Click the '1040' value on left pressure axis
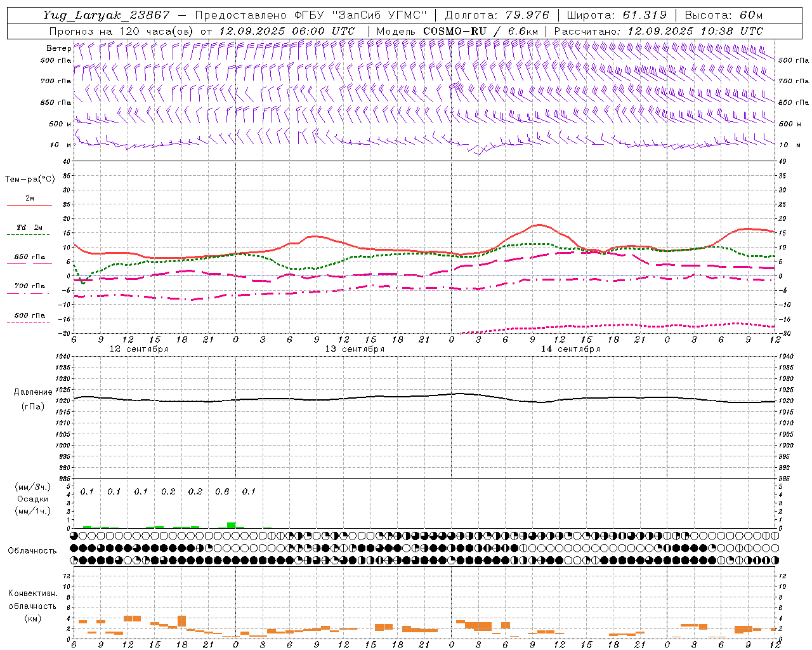 click(64, 356)
